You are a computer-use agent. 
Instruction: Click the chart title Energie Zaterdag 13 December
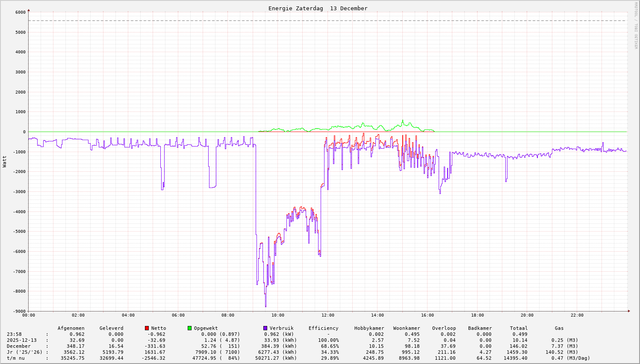click(318, 9)
